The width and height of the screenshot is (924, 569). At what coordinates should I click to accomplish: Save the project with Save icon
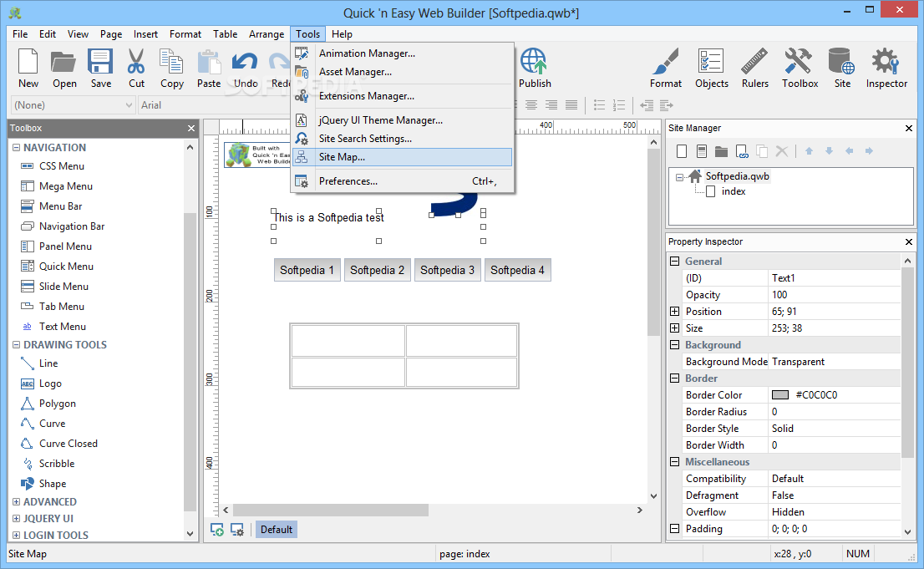point(100,69)
